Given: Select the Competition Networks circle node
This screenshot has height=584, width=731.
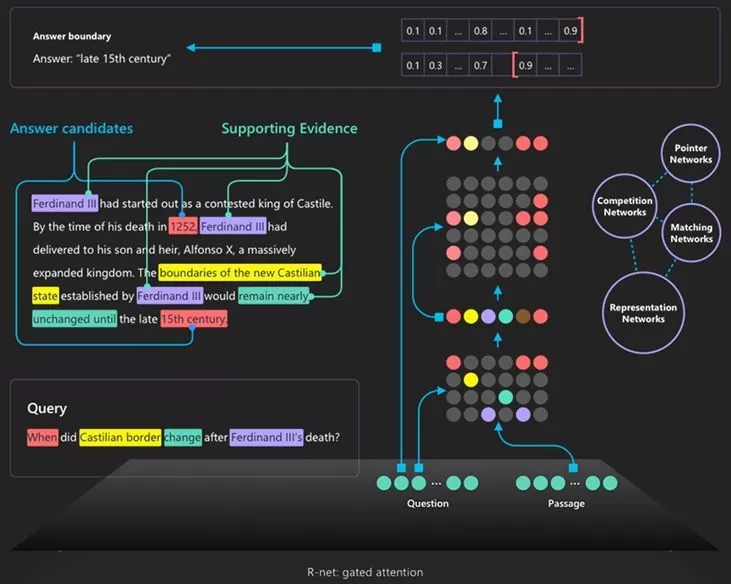Looking at the screenshot, I should tap(624, 207).
